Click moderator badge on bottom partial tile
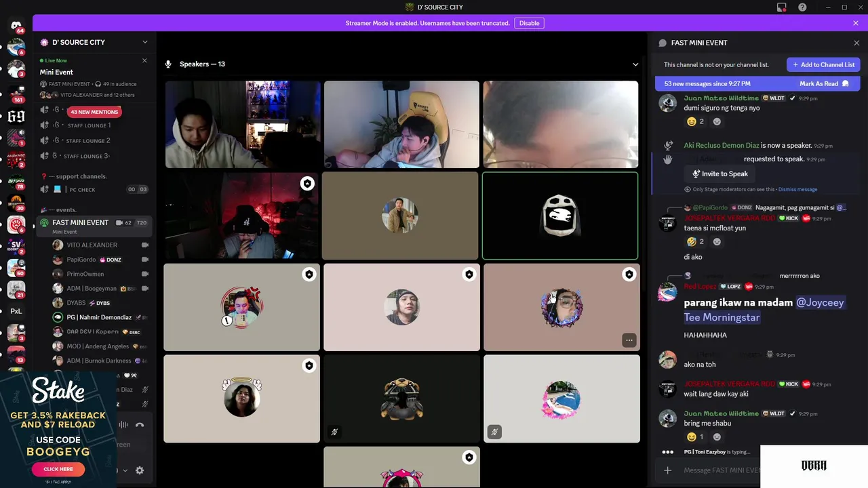Image resolution: width=868 pixels, height=488 pixels. [x=469, y=458]
